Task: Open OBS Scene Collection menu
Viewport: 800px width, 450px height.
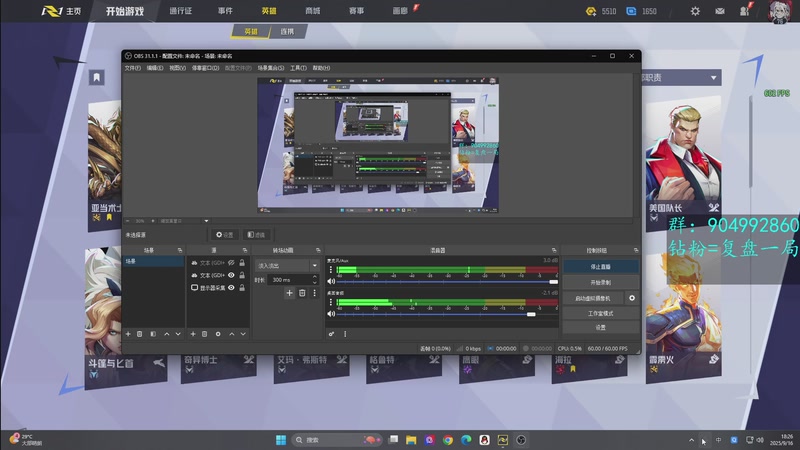Action: coord(271,68)
